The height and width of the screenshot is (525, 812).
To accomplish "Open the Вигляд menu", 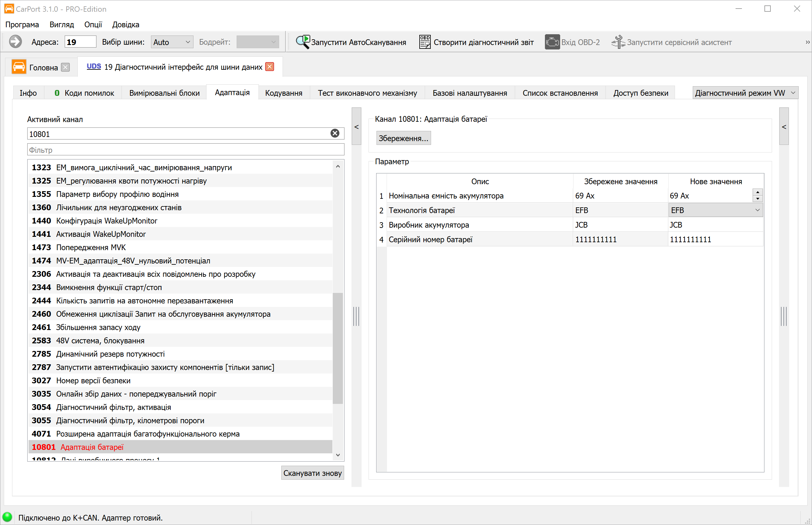I will (62, 24).
